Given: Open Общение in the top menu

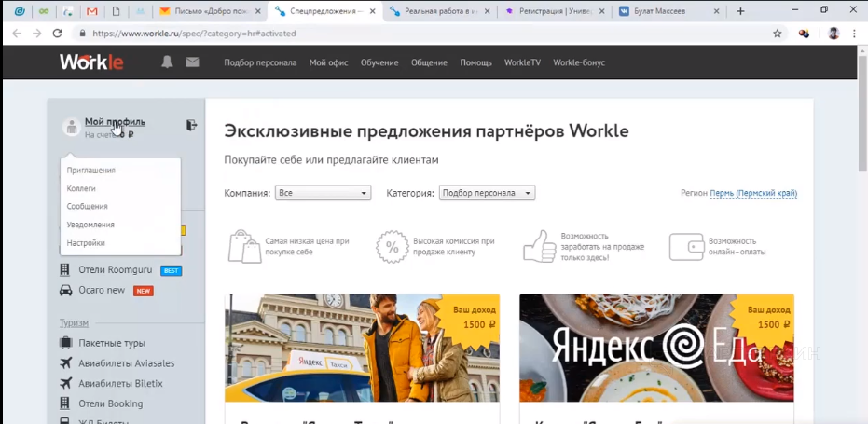Looking at the screenshot, I should pyautogui.click(x=429, y=62).
